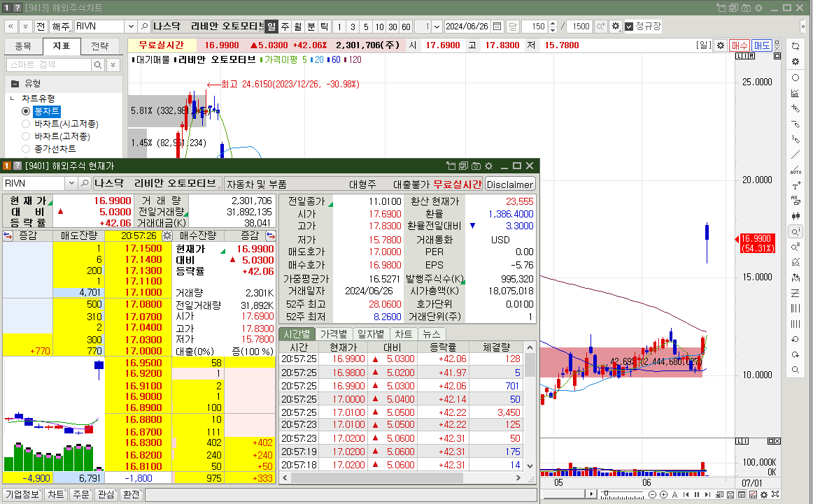This screenshot has width=813, height=504.
Task: Click the zoom-out minus circle under chart
Action: (652, 494)
